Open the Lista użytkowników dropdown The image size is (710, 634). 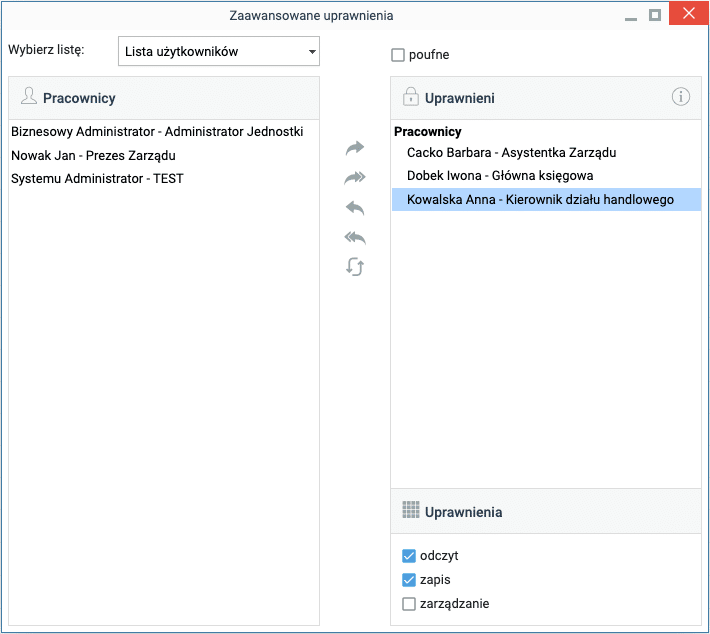(218, 51)
